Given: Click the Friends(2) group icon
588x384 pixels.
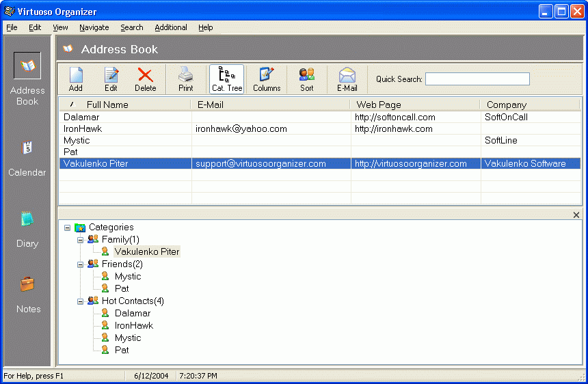Looking at the screenshot, I should tap(93, 264).
